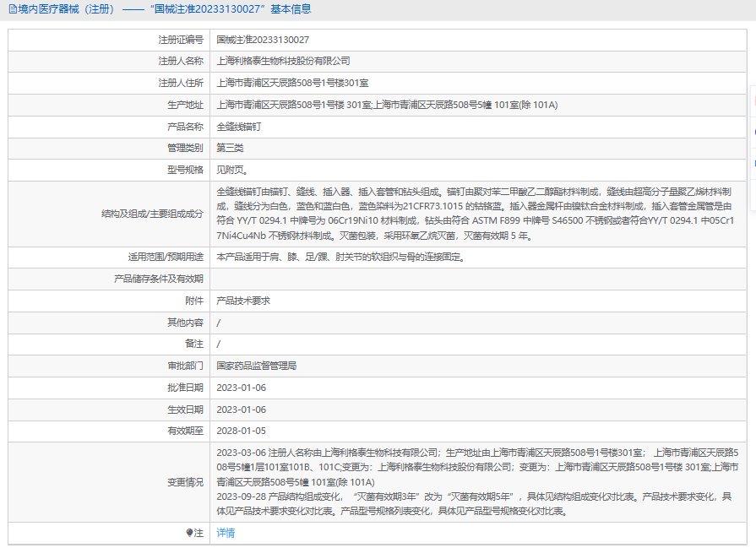Click registration number 国械注准20233130027 value
This screenshot has width=756, height=548.
(x=263, y=40)
